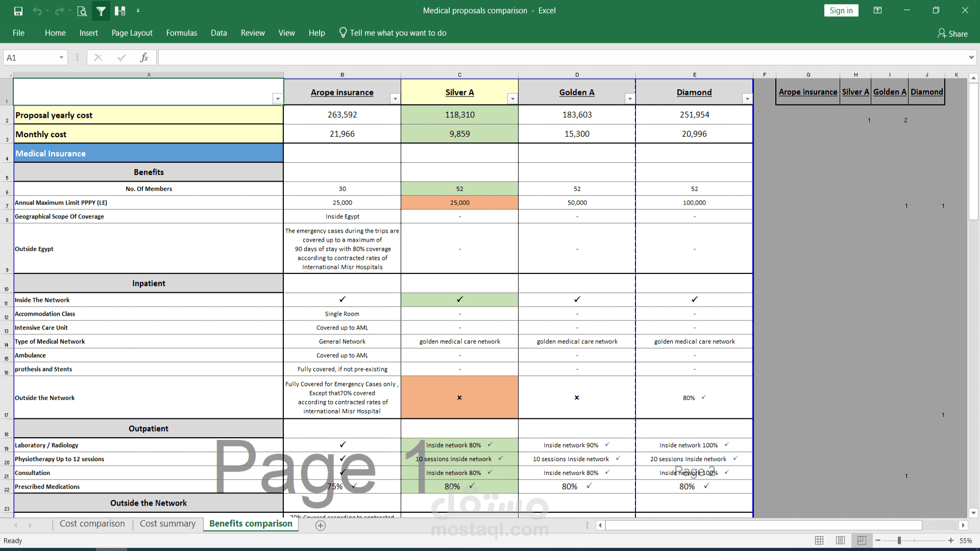The image size is (980, 551).
Task: Click the Proposal yearly cost cell
Action: [x=149, y=115]
